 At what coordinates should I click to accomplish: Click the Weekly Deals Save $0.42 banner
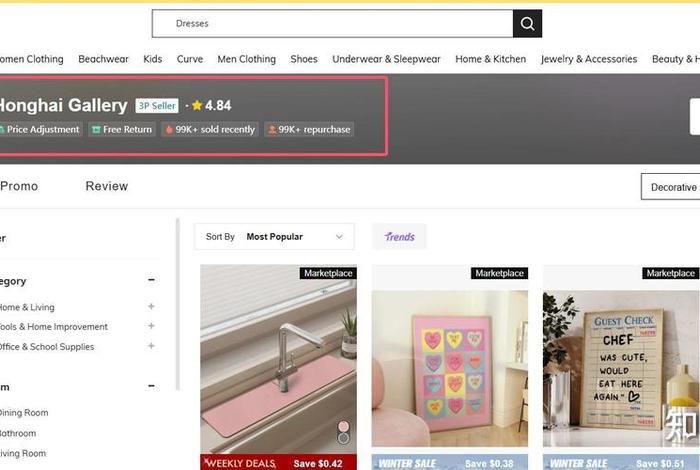point(278,462)
